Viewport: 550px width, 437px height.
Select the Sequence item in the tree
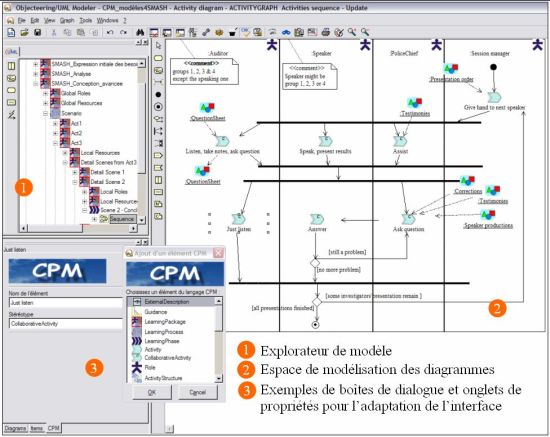pos(122,219)
